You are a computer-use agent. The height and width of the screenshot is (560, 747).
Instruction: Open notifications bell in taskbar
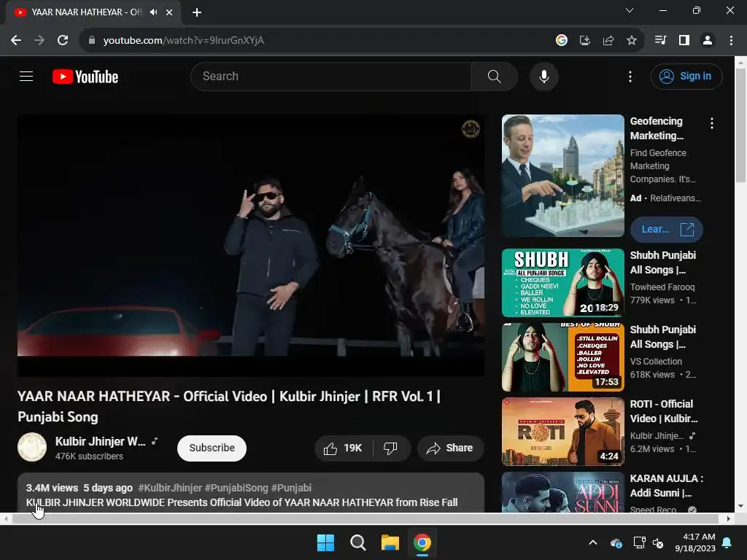(727, 542)
